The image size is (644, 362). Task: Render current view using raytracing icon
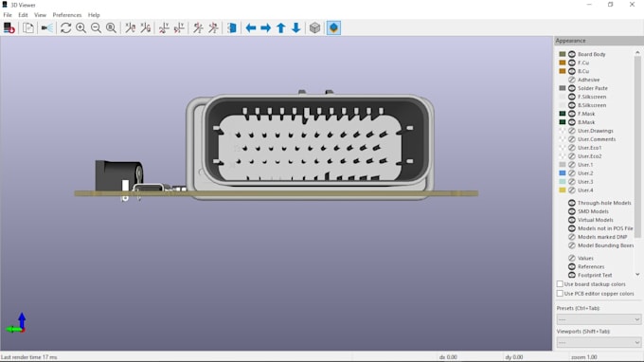pos(47,27)
